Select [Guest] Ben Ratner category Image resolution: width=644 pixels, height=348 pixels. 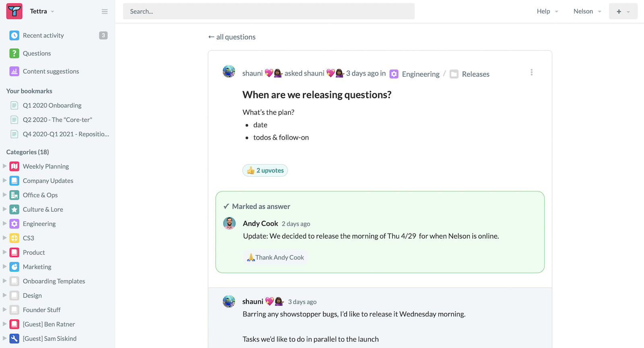coord(49,324)
